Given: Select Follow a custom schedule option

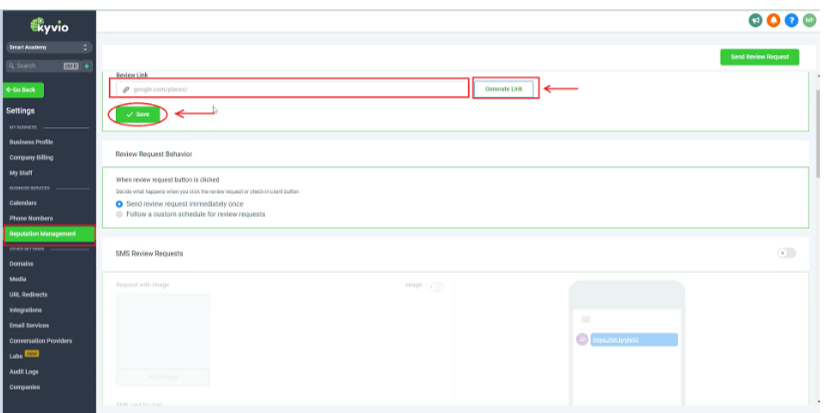Looking at the screenshot, I should tap(120, 214).
